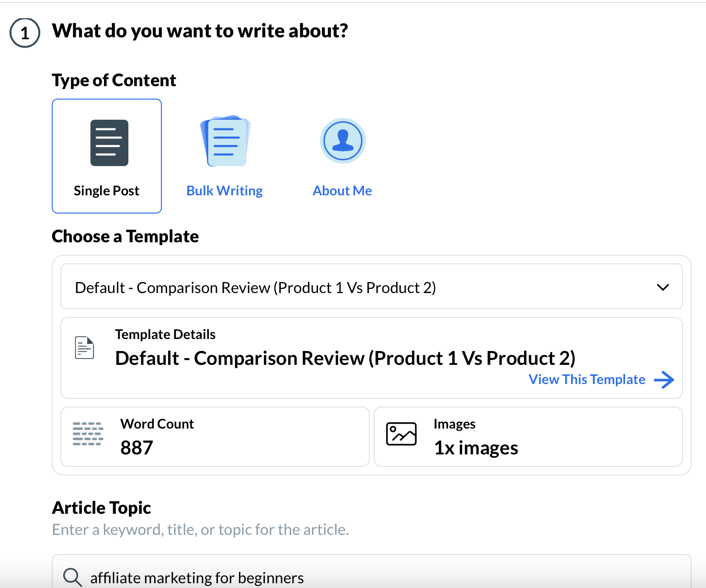The image size is (706, 588).
Task: Click the template dropdown chevron arrow
Action: 663,287
